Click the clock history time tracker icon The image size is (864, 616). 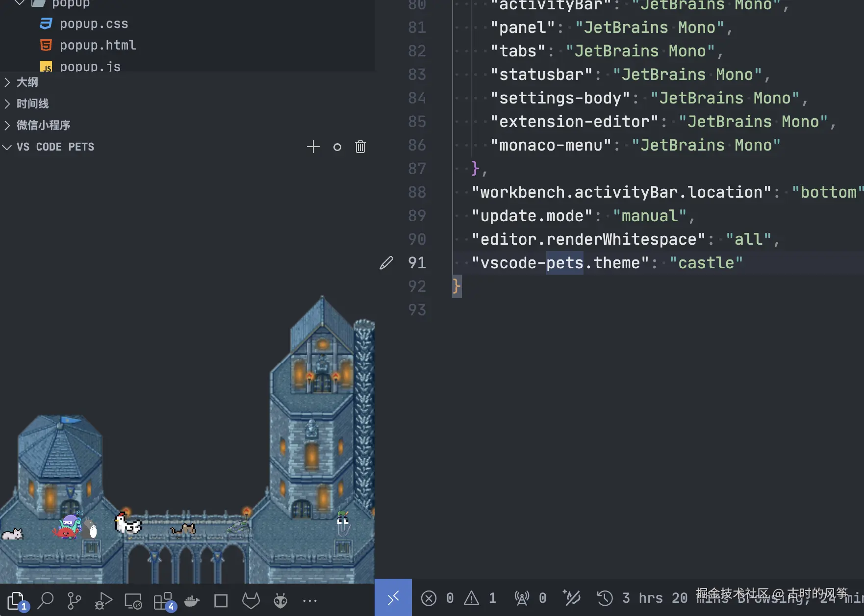(x=605, y=598)
